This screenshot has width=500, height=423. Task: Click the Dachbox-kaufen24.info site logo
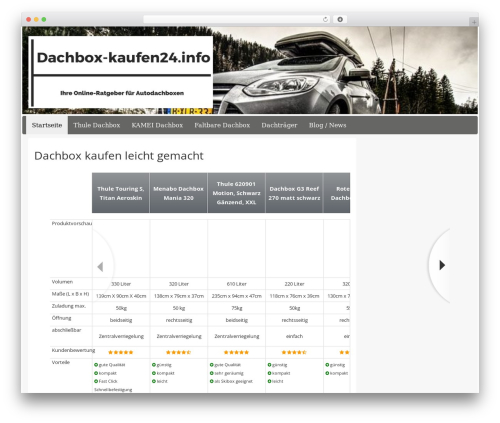point(121,72)
